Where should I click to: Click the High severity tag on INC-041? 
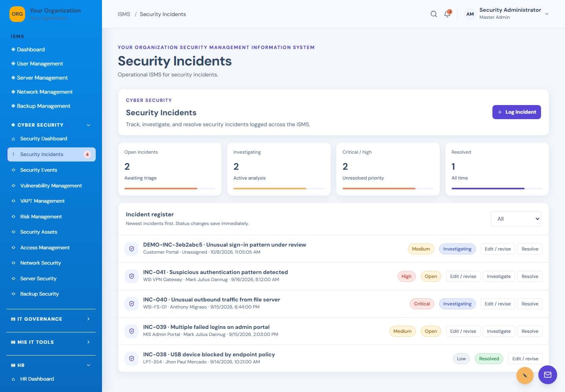[406, 276]
